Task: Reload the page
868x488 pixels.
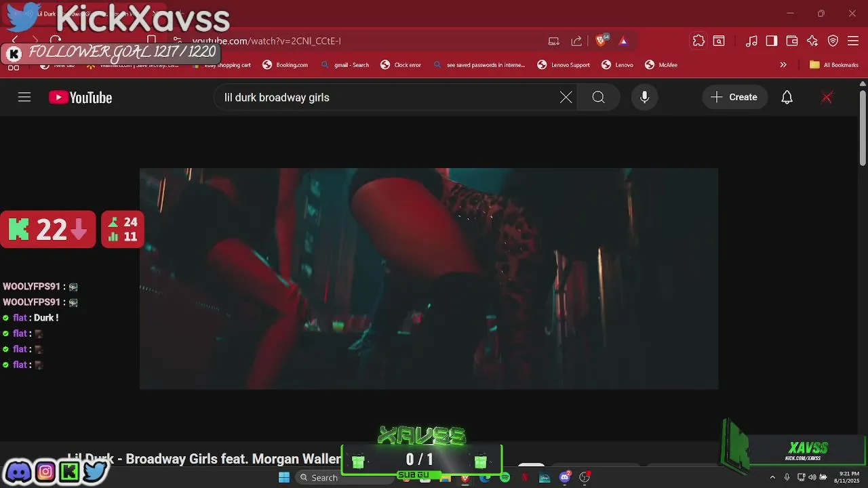Action: (56, 40)
